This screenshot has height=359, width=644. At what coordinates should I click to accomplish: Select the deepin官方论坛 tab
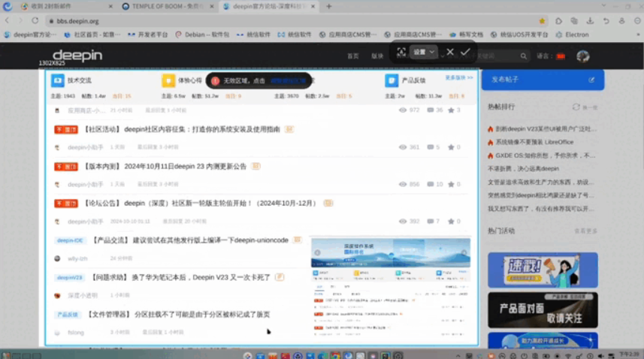[269, 6]
